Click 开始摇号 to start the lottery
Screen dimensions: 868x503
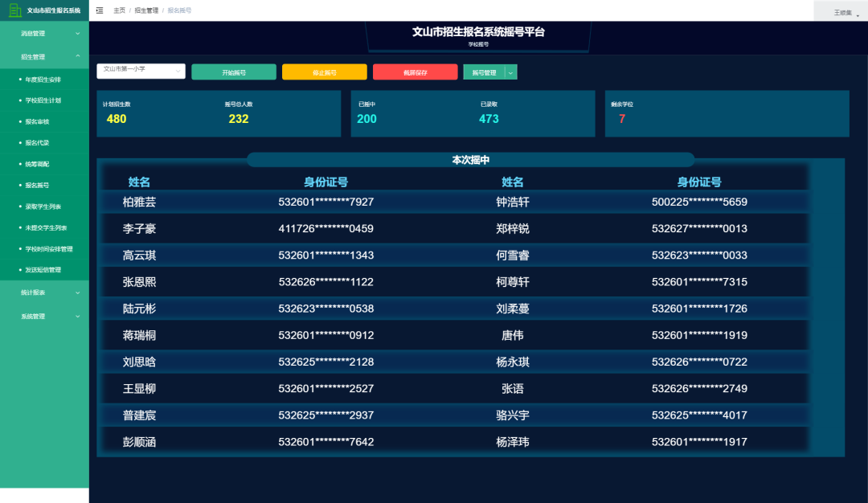point(234,72)
